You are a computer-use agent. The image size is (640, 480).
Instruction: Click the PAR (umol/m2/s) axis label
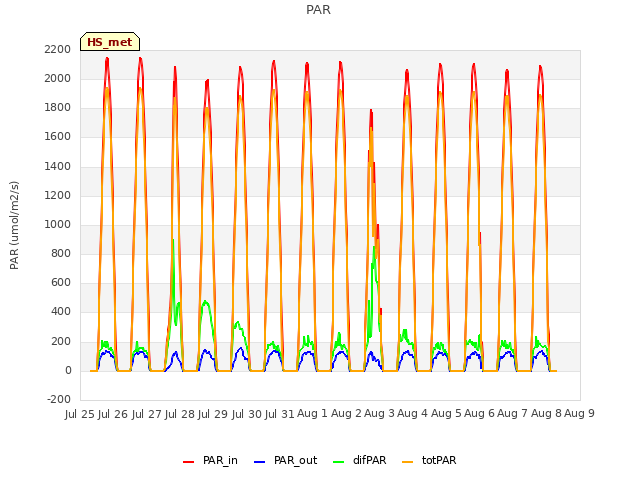[14, 225]
